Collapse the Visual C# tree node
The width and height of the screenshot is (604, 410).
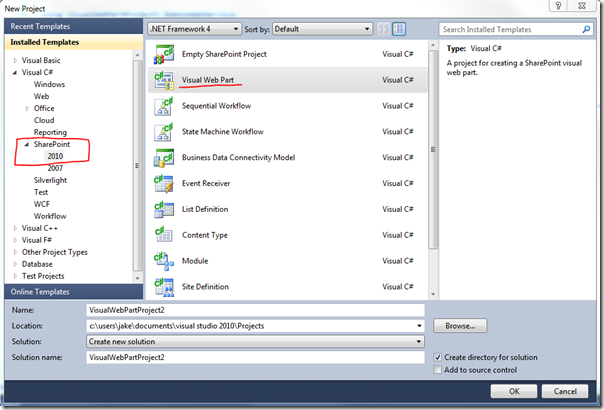15,72
